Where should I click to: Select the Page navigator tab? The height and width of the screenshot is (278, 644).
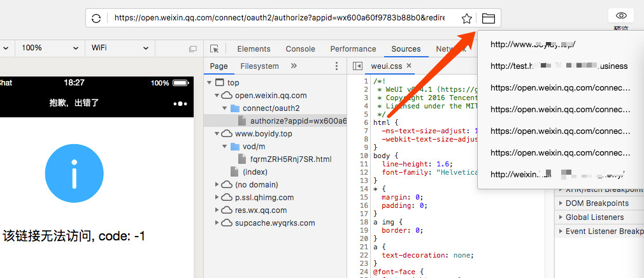[218, 66]
